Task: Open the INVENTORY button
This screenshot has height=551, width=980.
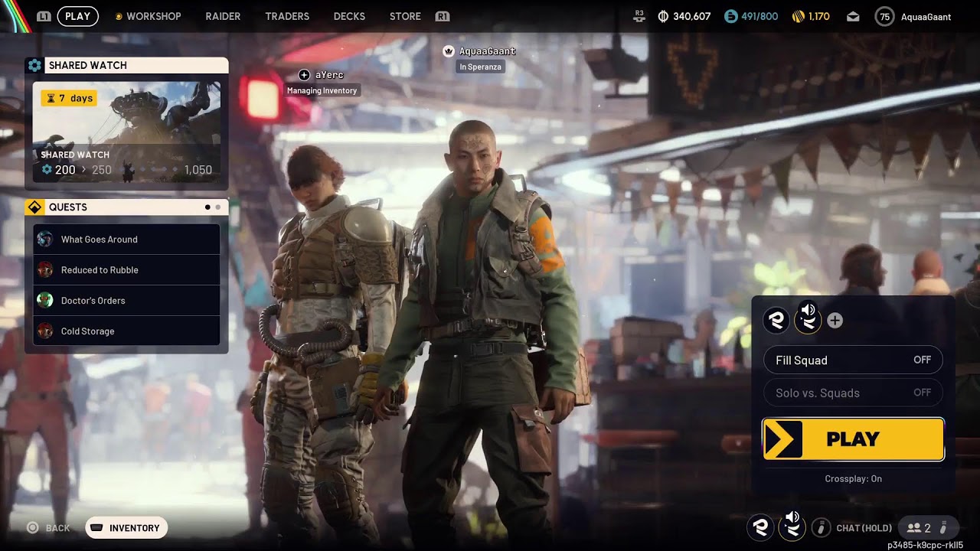Action: coord(126,528)
